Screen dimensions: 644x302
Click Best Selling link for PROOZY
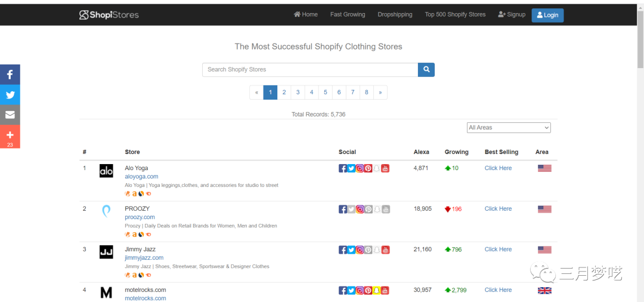498,209
